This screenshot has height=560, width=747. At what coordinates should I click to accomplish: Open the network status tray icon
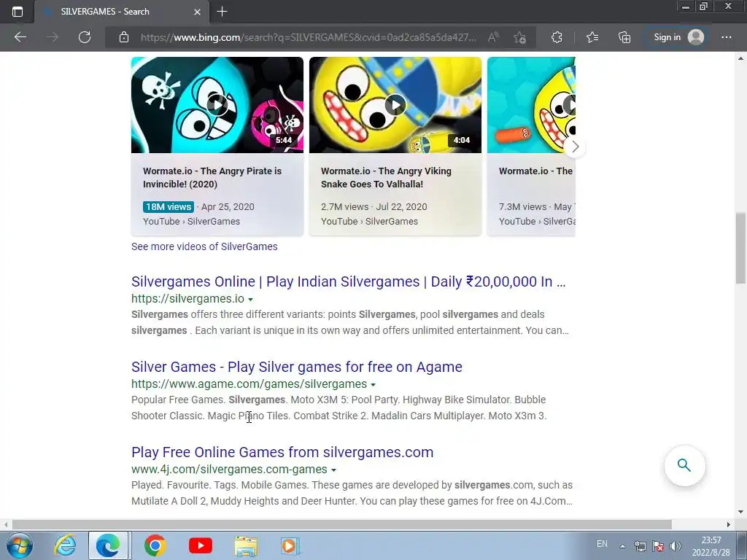(x=640, y=545)
